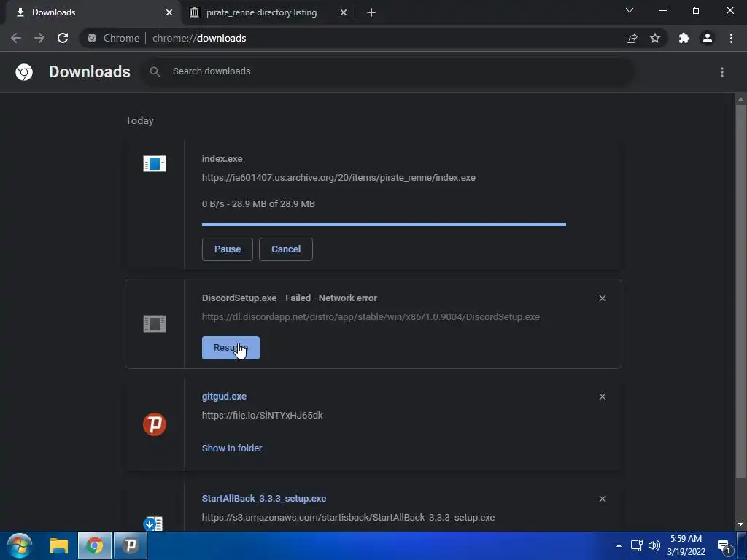Open the volume speaker tray icon
The width and height of the screenshot is (747, 560).
(x=654, y=545)
